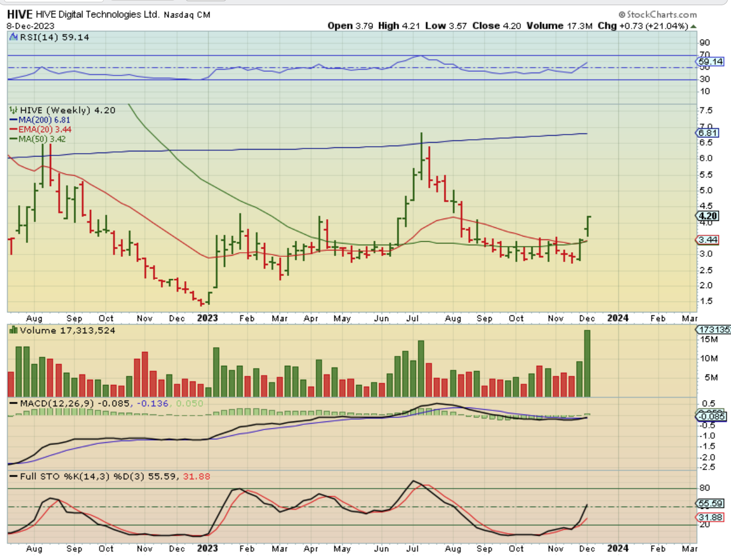Click the HIVE Digital Technologies Ltd. title
Image resolution: width=731 pixels, height=560 pixels.
coord(97,14)
